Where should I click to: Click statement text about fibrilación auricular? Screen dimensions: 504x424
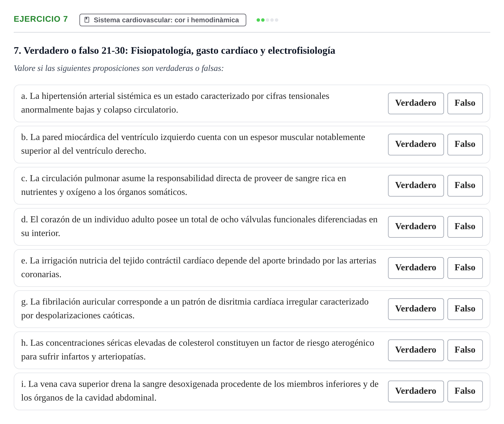[x=195, y=309]
